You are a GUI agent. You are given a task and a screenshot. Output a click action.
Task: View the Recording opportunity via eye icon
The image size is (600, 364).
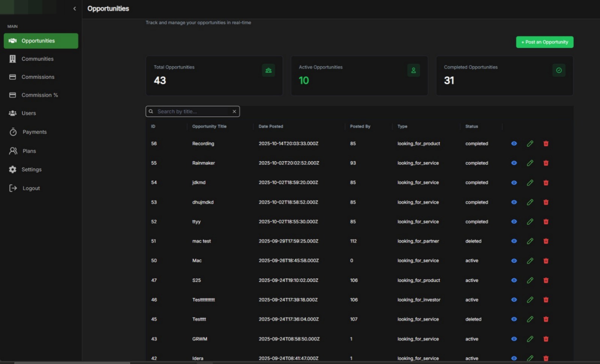[514, 144]
